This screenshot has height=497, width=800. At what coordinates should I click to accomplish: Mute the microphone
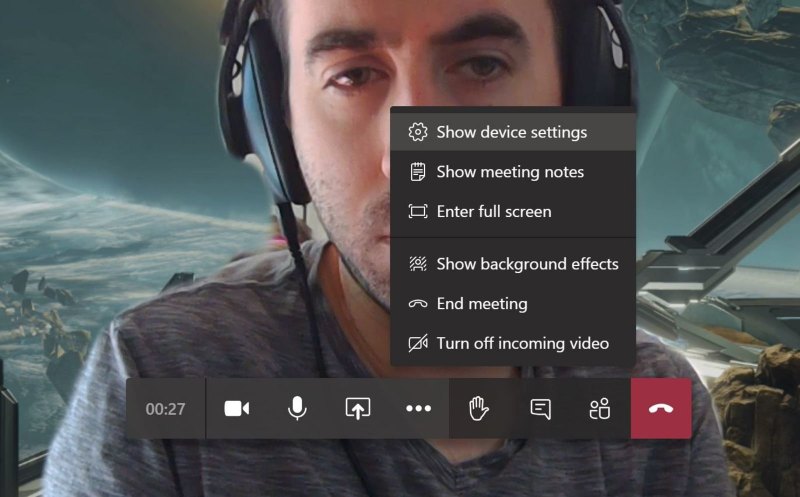[297, 408]
